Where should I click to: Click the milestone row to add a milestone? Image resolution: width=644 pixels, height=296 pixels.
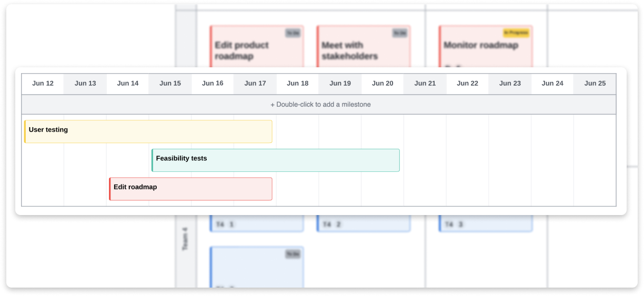click(320, 105)
